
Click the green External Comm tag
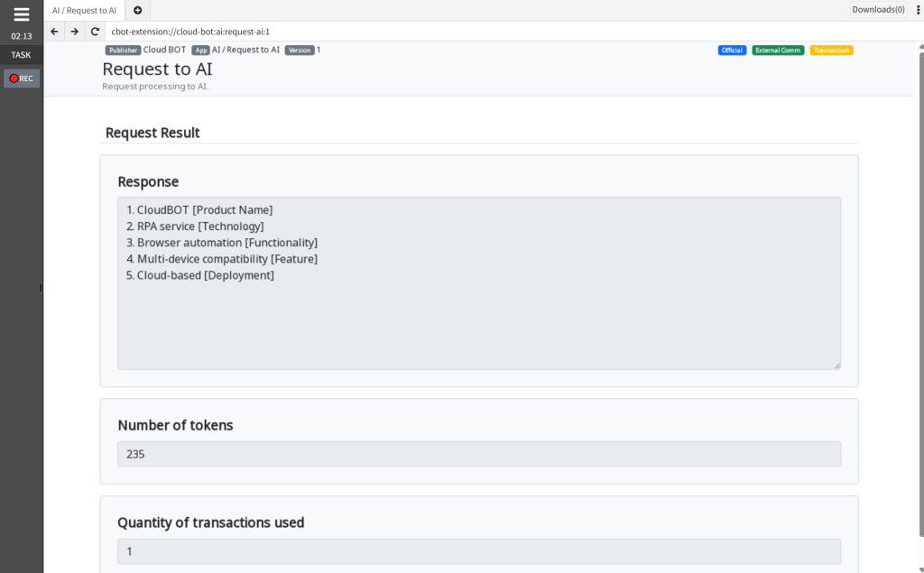tap(778, 51)
